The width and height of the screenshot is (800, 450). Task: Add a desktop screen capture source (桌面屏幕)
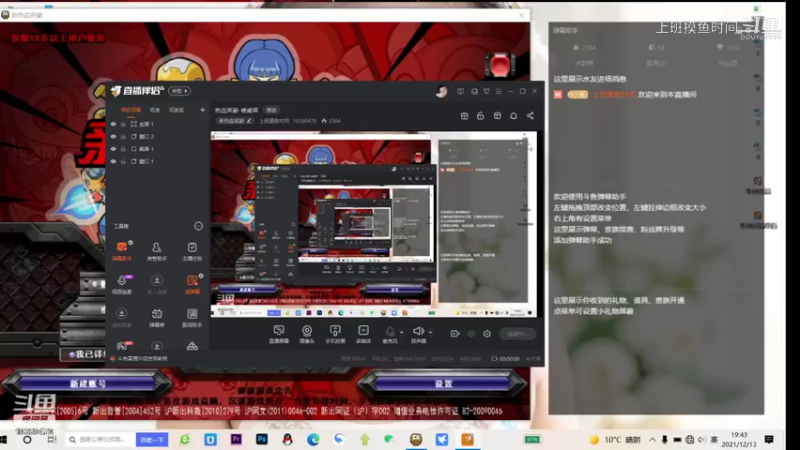click(x=279, y=334)
